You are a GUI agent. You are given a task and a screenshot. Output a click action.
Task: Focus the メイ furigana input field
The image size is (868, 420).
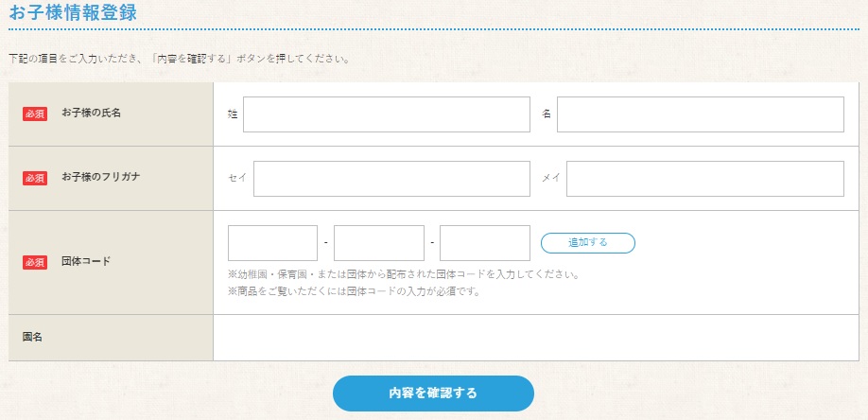tap(705, 179)
